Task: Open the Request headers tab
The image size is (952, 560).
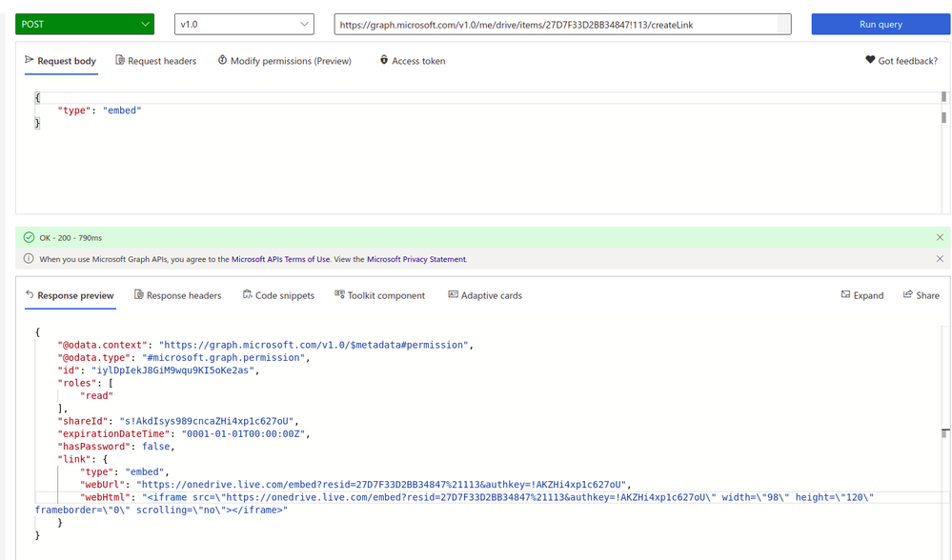Action: point(156,61)
